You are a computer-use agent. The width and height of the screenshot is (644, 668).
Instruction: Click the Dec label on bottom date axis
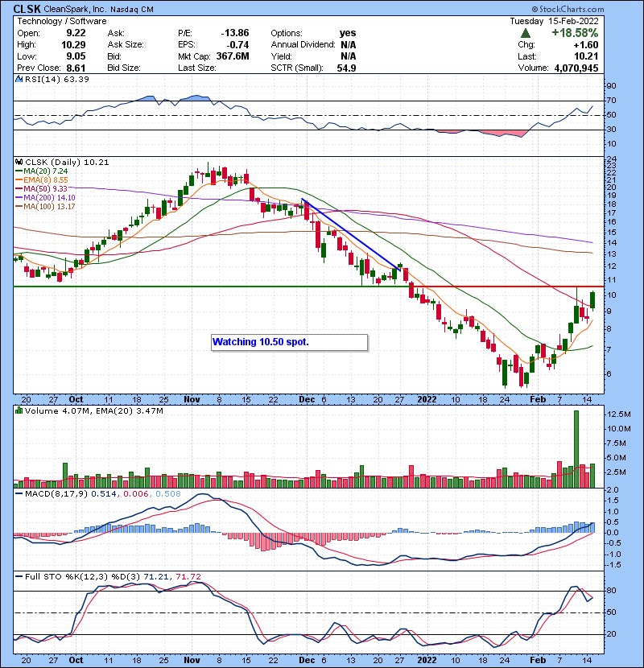[x=307, y=660]
